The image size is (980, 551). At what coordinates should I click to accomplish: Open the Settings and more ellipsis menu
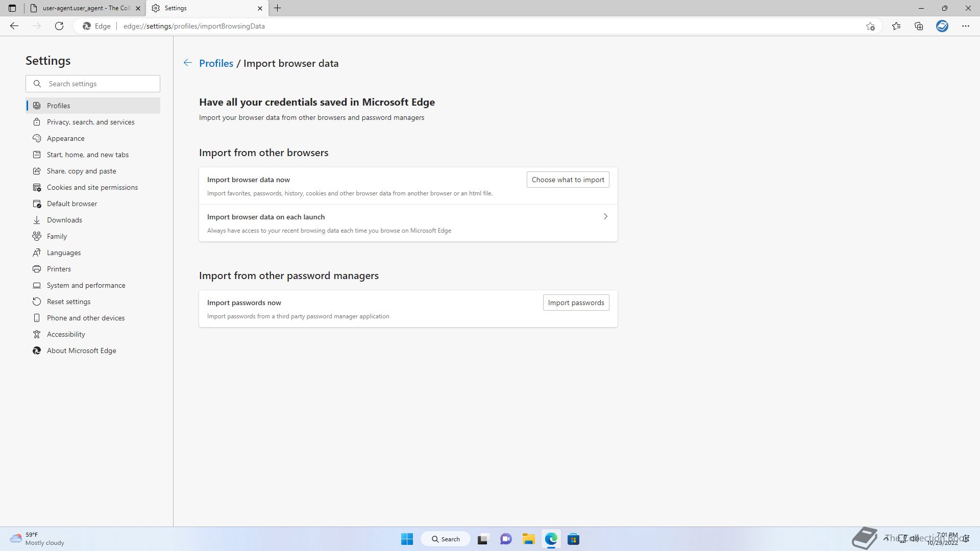coord(966,26)
